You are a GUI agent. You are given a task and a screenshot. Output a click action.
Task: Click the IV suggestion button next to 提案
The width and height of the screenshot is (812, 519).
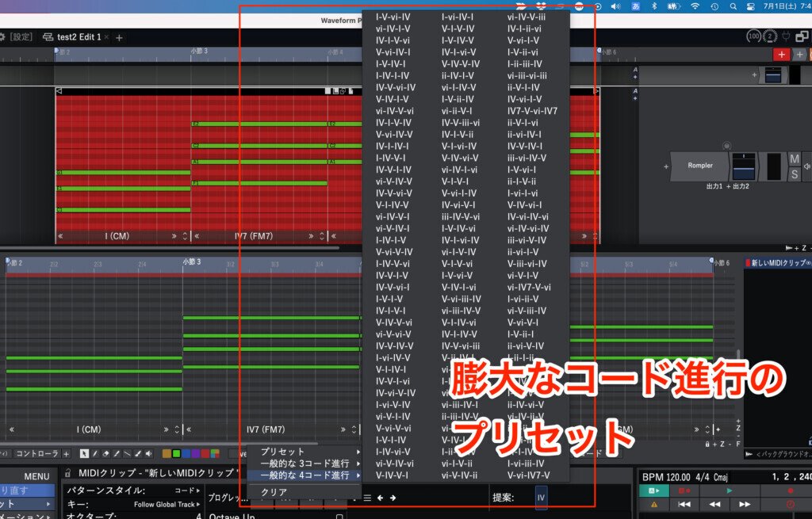tap(541, 498)
